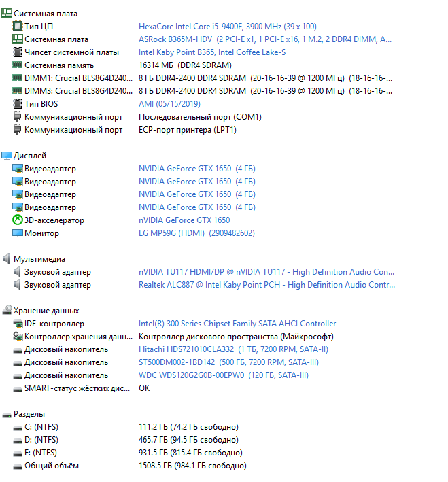The height and width of the screenshot is (482, 448).
Task: Click the Monitor row icon
Action: coord(18,233)
